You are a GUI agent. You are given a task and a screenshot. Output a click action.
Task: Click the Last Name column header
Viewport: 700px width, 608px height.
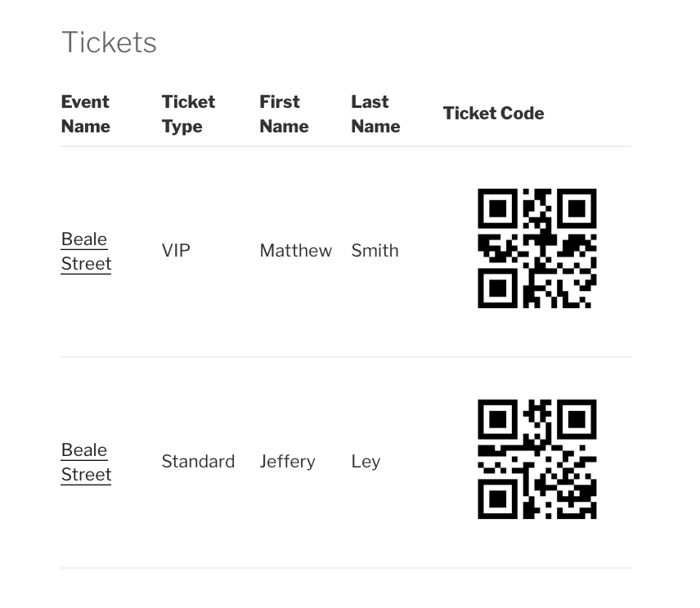(x=376, y=114)
